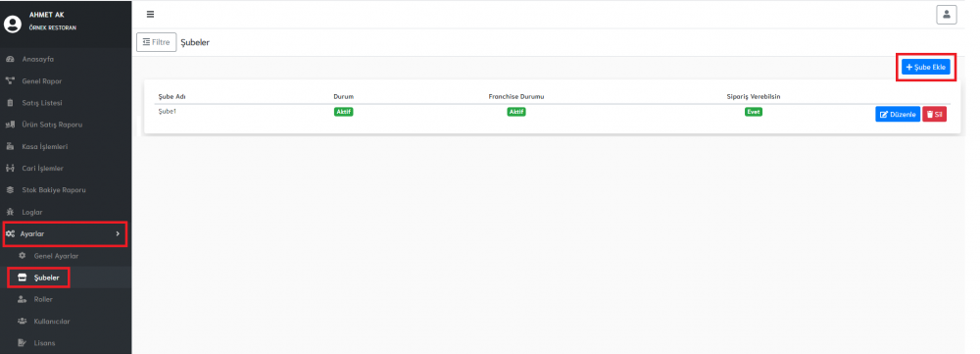Click the user avatar icon beside Ahmet Ak
This screenshot has height=354, width=980.
point(13,24)
